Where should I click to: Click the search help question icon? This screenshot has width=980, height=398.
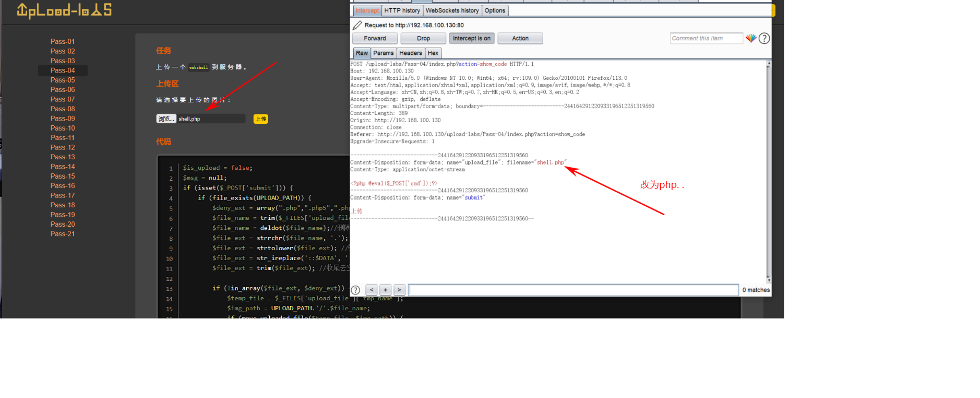click(x=355, y=290)
